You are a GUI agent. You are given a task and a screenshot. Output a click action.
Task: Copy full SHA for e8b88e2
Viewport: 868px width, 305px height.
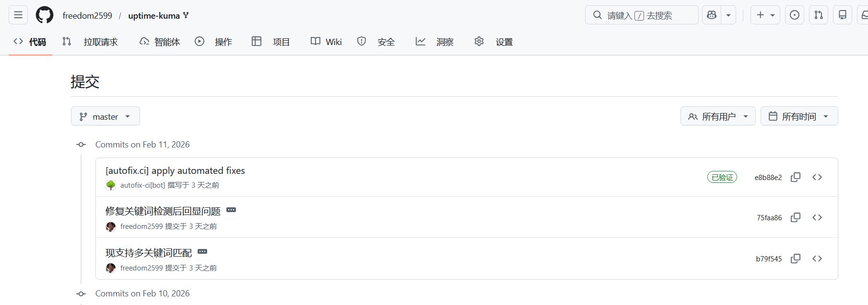pos(796,177)
